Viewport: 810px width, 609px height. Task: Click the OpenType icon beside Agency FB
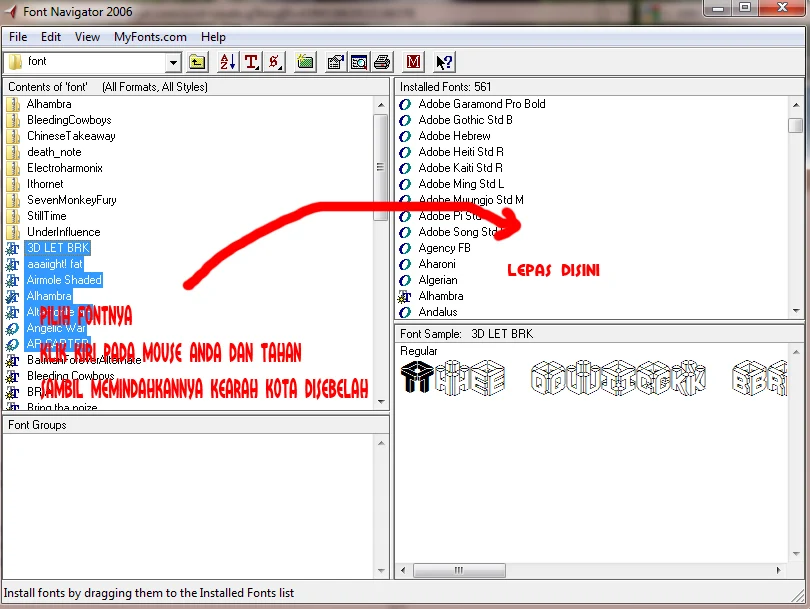pyautogui.click(x=405, y=248)
